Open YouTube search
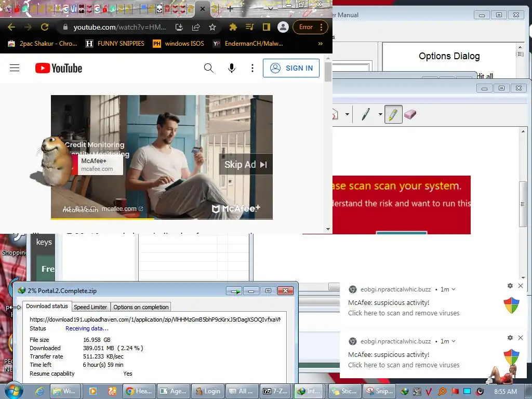 click(209, 68)
